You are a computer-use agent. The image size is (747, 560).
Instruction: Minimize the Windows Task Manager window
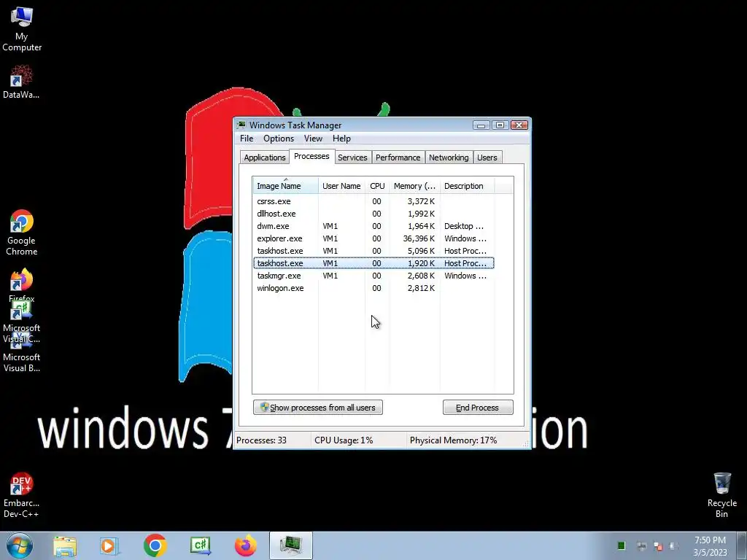[481, 125]
